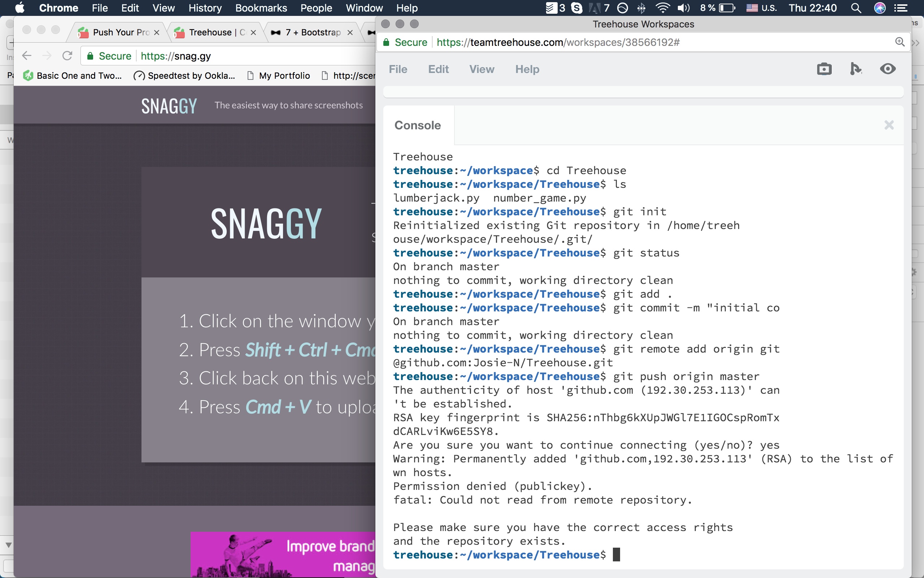This screenshot has width=924, height=578.
Task: Open the Chrome application menu
Action: tap(58, 8)
